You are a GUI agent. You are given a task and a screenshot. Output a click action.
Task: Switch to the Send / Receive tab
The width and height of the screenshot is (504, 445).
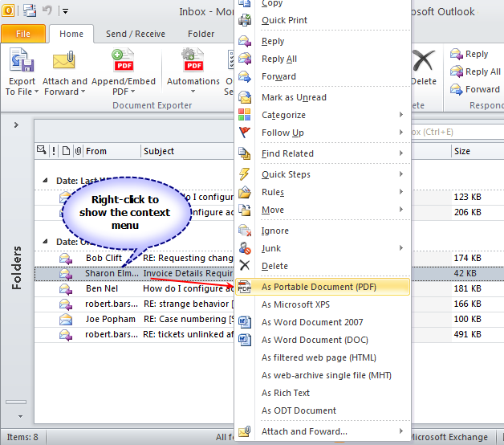[x=136, y=34]
